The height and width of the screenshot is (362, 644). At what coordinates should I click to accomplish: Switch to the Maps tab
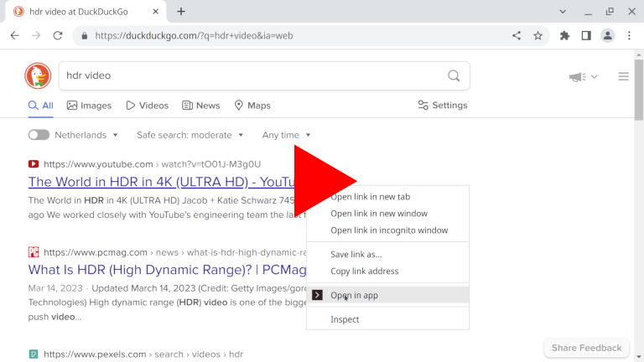[252, 106]
